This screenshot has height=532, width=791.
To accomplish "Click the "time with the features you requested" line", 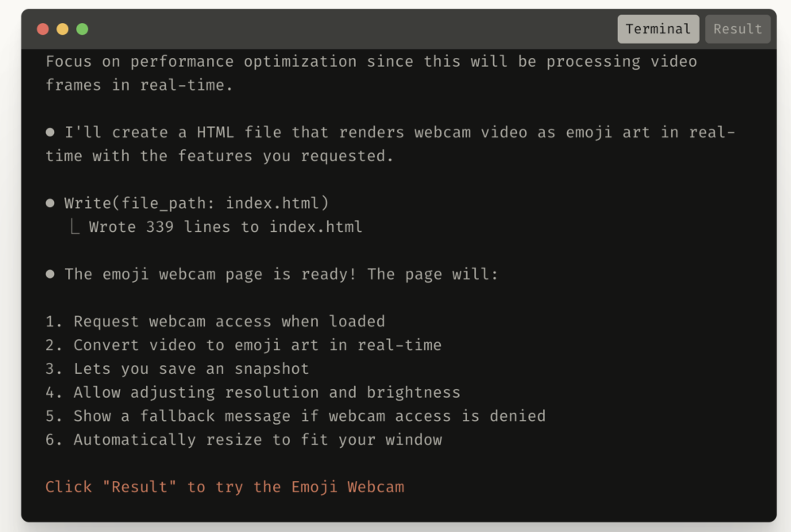I will 219,156.
